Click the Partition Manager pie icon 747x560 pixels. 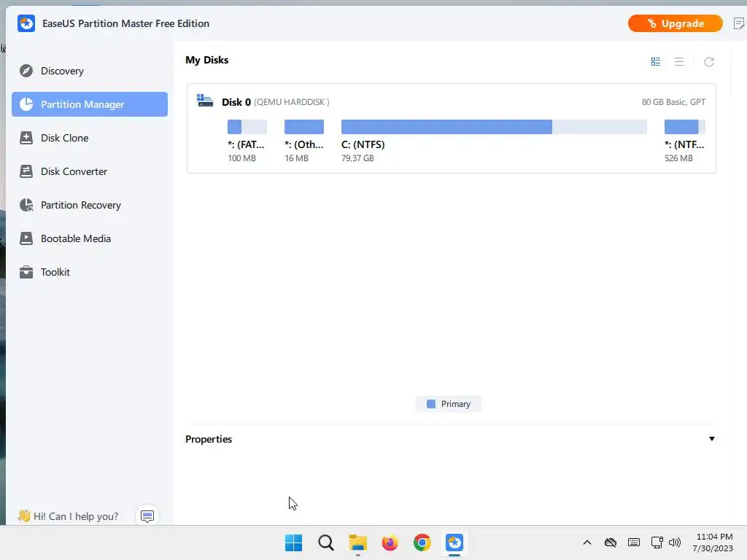26,104
